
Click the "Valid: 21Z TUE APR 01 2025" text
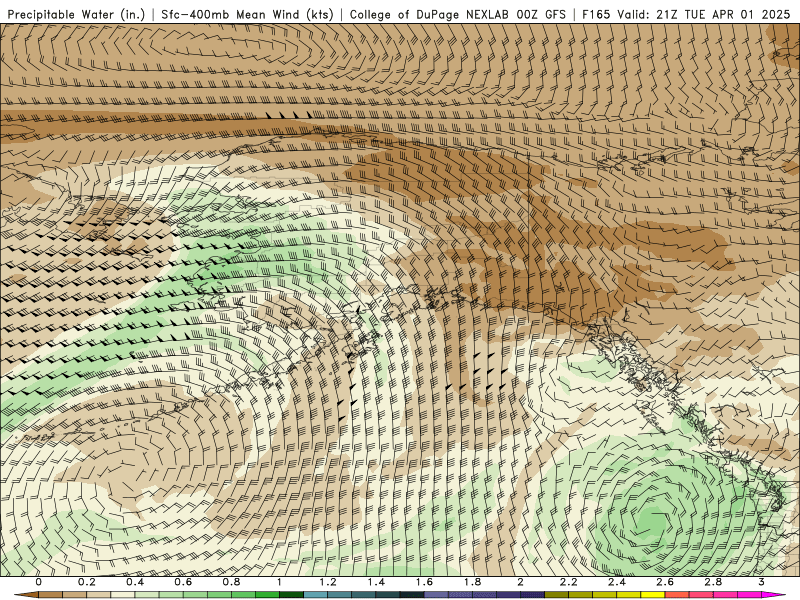pos(703,14)
